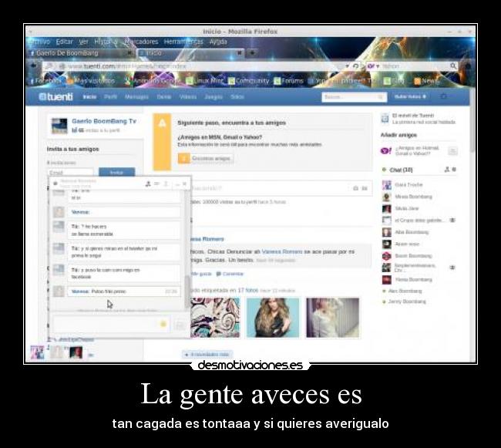Open the patterned artwork photo thumbnail
Image resolution: width=501 pixels, height=448 pixels.
coord(215,318)
